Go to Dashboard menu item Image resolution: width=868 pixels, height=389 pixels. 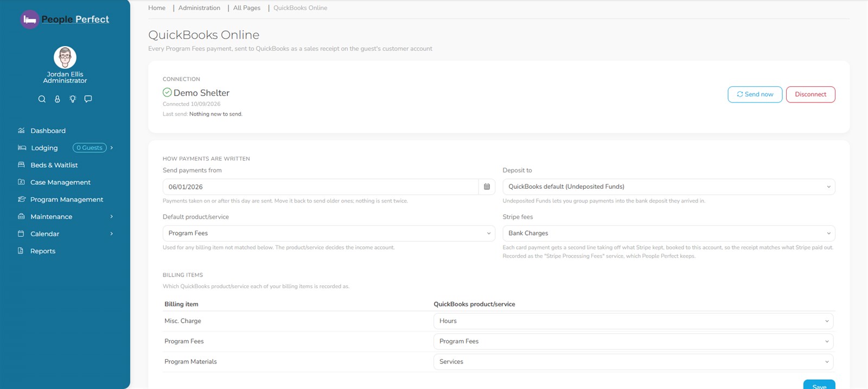pyautogui.click(x=48, y=131)
